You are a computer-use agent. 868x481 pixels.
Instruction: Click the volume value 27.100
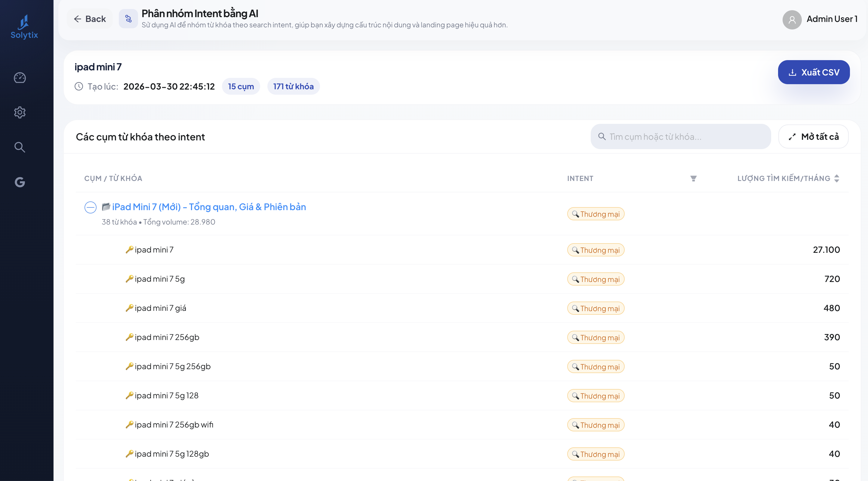coord(826,250)
